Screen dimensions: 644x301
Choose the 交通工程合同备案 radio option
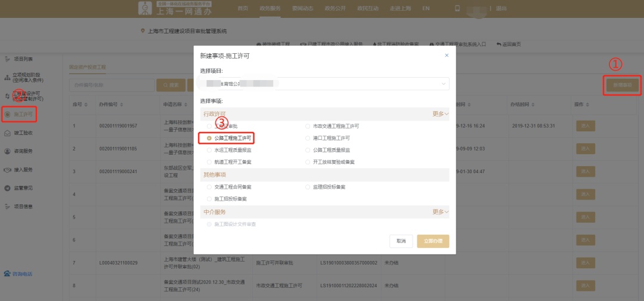(x=209, y=187)
